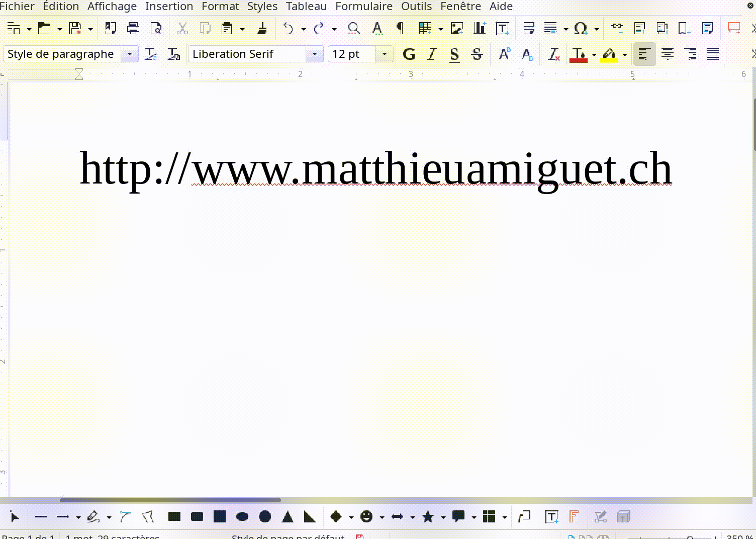Insert a chart from the toolbar
This screenshot has height=539, width=756.
pos(480,28)
